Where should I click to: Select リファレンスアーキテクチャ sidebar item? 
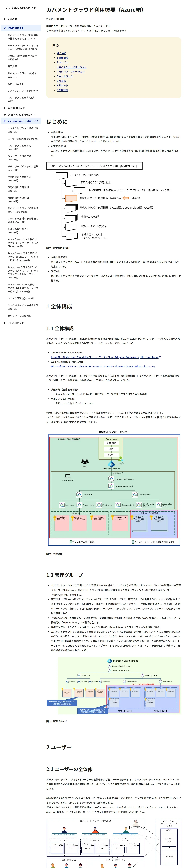[x=23, y=91]
